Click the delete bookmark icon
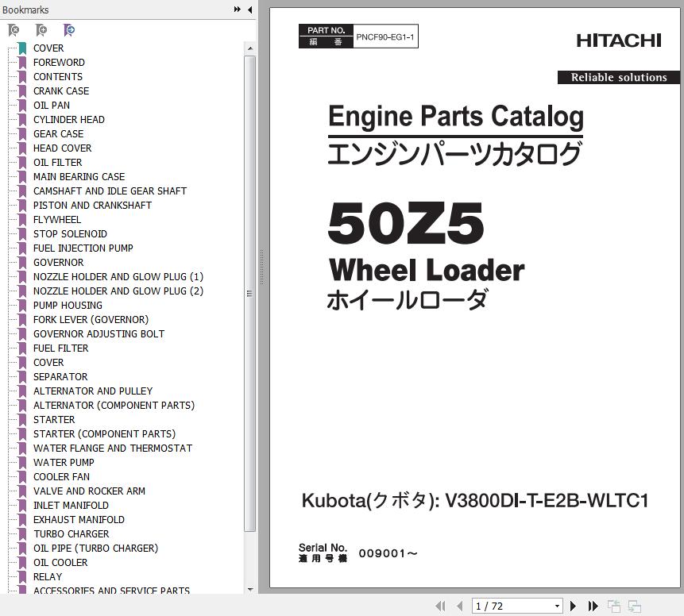684x616 pixels. click(14, 30)
